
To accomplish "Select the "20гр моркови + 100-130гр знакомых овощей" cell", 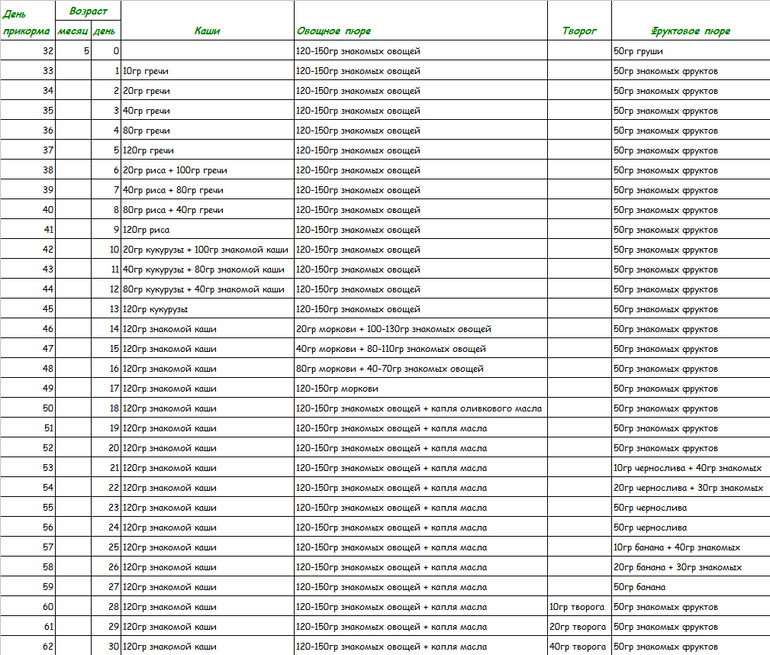I will pos(420,329).
